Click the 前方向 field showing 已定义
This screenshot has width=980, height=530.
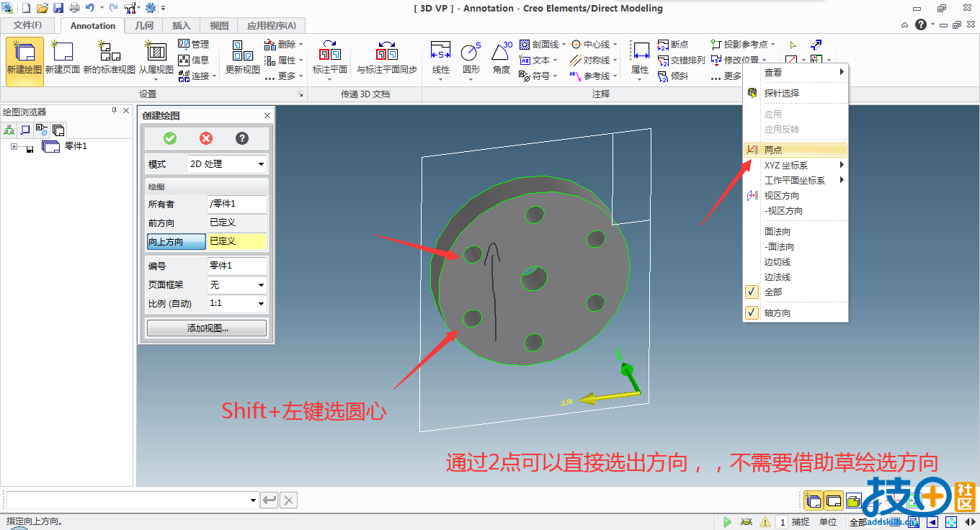(x=237, y=223)
